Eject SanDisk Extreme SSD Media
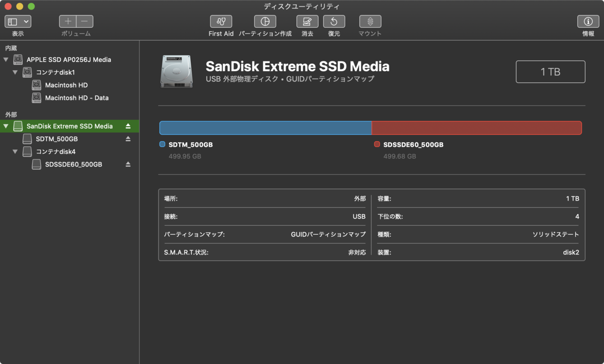The width and height of the screenshot is (604, 364). pyautogui.click(x=128, y=126)
